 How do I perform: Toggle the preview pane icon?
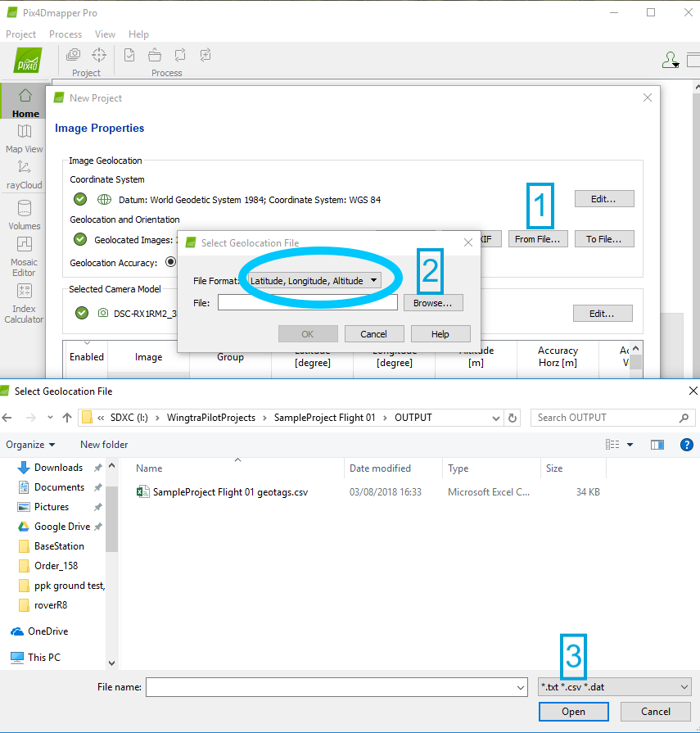[657, 445]
